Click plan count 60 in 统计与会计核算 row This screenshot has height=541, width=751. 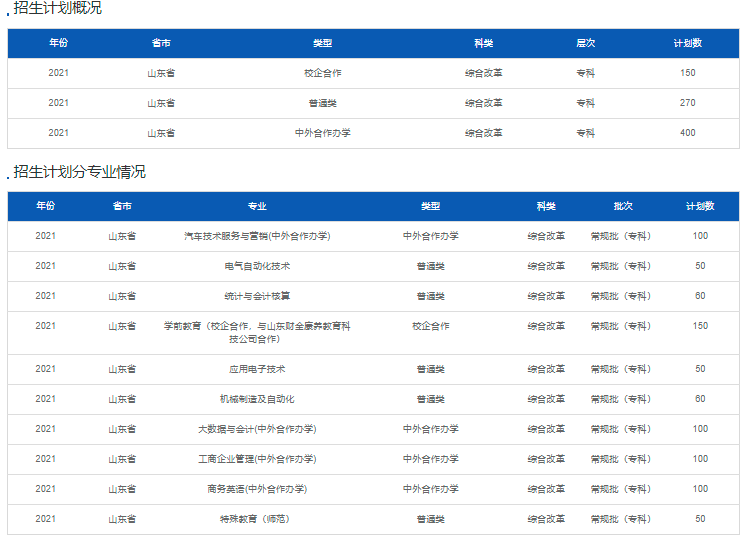point(700,296)
